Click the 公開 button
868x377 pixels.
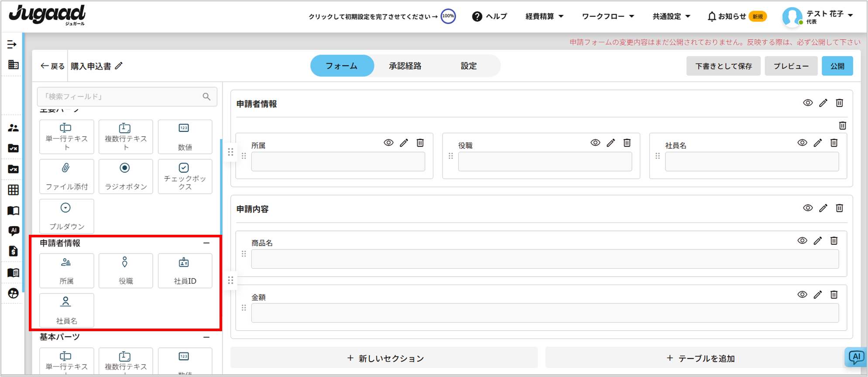(837, 66)
